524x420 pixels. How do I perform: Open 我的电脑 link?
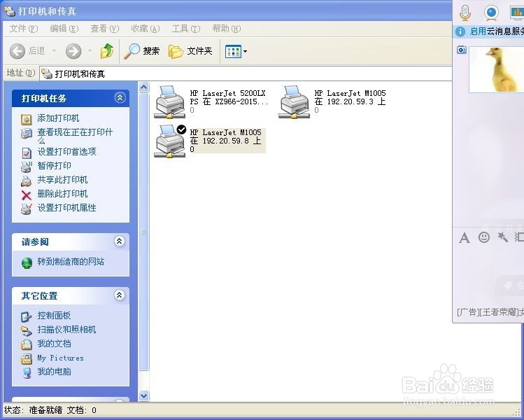(54, 372)
